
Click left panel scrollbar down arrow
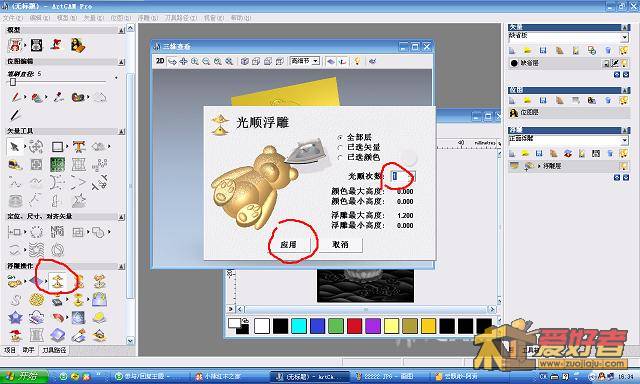(x=130, y=340)
